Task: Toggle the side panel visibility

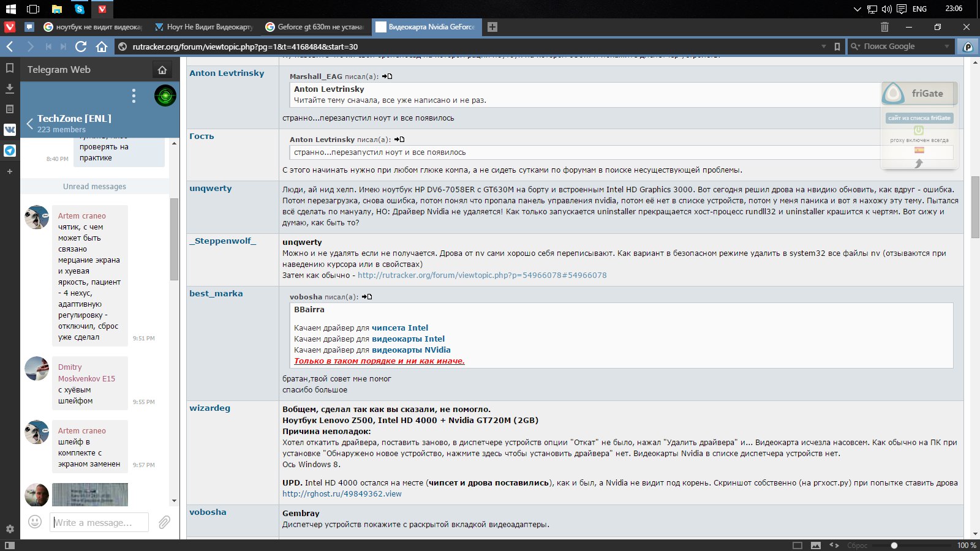Action: (x=10, y=545)
